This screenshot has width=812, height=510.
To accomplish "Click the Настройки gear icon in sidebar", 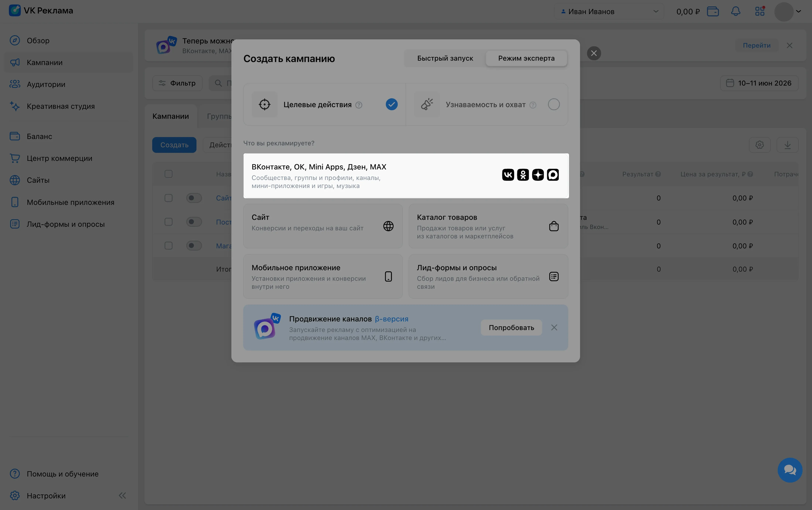I will pos(15,495).
